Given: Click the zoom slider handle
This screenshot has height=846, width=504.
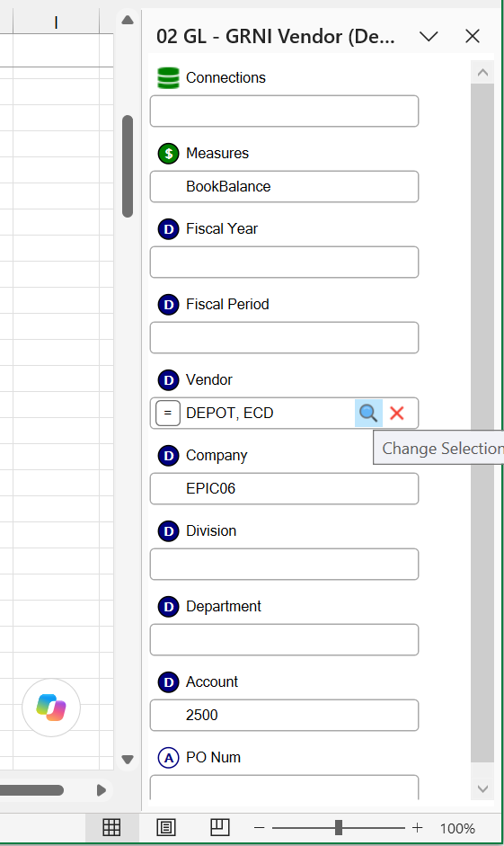Looking at the screenshot, I should coord(339,828).
